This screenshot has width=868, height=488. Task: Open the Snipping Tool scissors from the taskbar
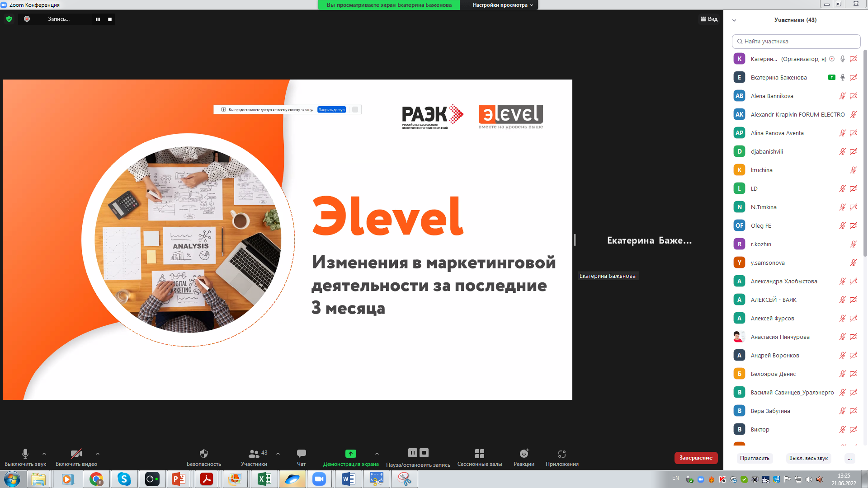tap(404, 479)
